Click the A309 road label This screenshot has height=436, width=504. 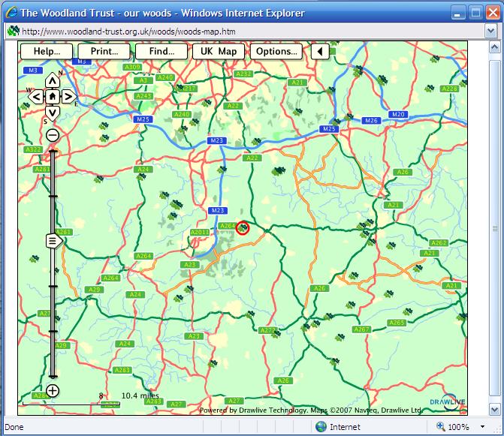click(132, 67)
